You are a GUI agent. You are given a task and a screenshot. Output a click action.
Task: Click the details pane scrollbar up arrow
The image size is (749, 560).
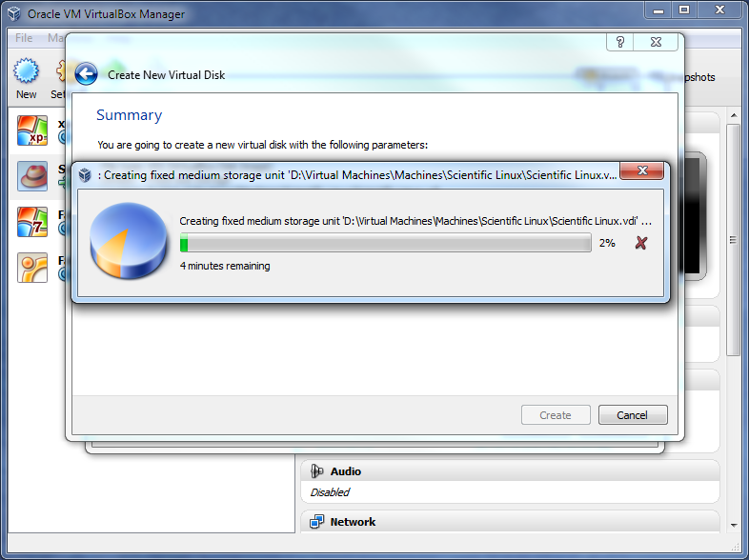(x=734, y=115)
